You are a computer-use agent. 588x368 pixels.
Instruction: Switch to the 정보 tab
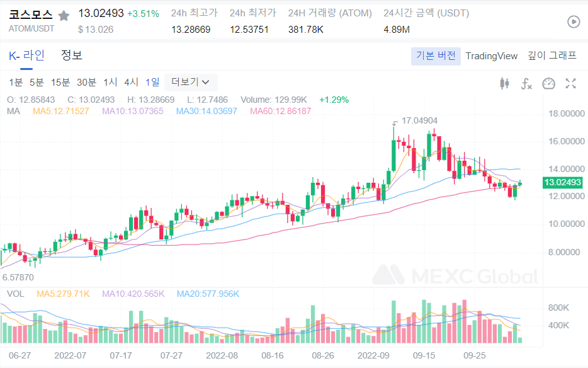[71, 55]
